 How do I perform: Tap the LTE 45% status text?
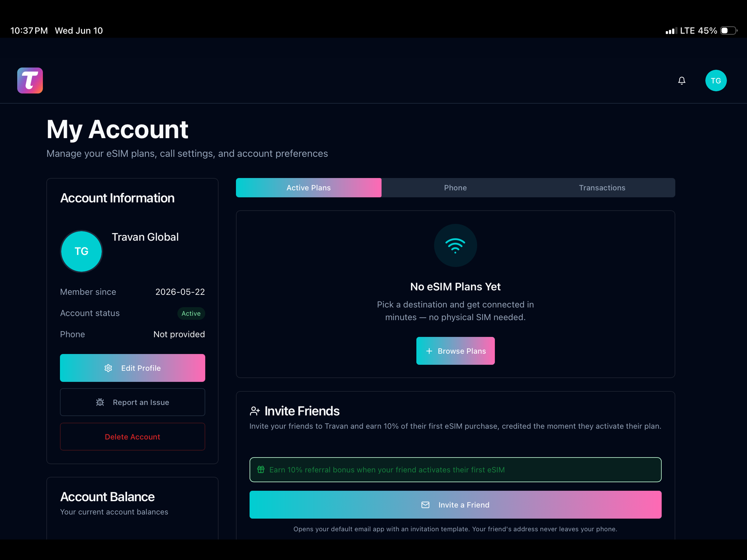pyautogui.click(x=698, y=31)
